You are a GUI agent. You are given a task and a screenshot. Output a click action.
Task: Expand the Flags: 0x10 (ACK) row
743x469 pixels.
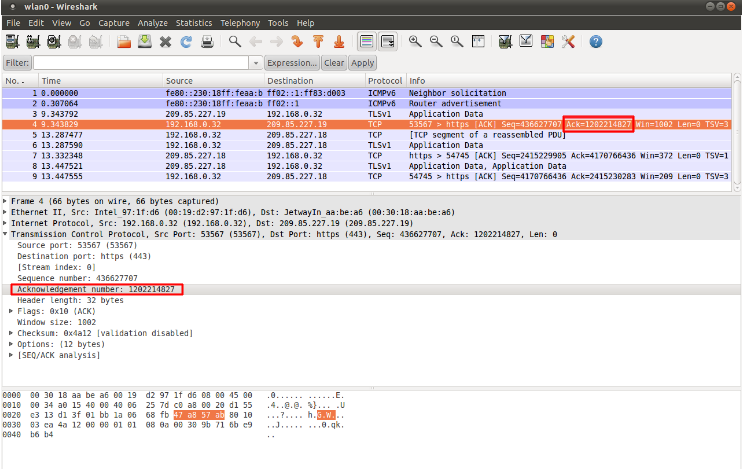(12, 309)
